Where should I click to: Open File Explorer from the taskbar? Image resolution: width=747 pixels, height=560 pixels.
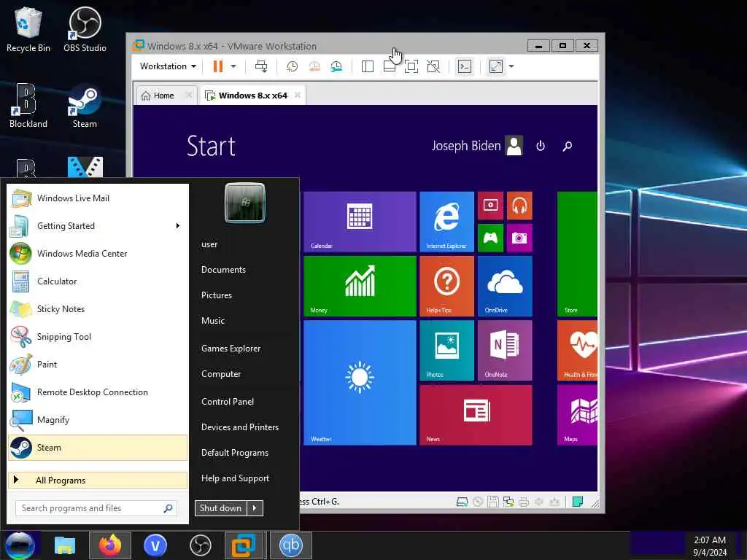pyautogui.click(x=65, y=545)
